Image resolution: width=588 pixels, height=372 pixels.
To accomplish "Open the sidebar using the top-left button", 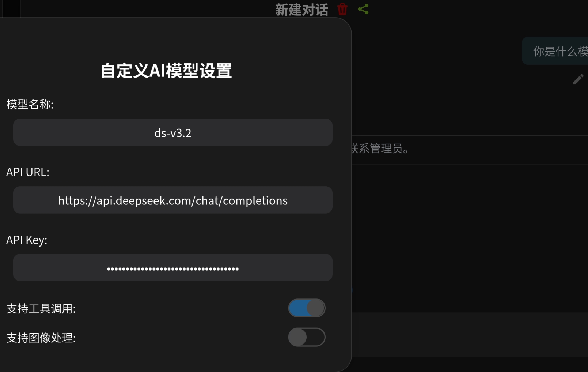I will (x=11, y=9).
